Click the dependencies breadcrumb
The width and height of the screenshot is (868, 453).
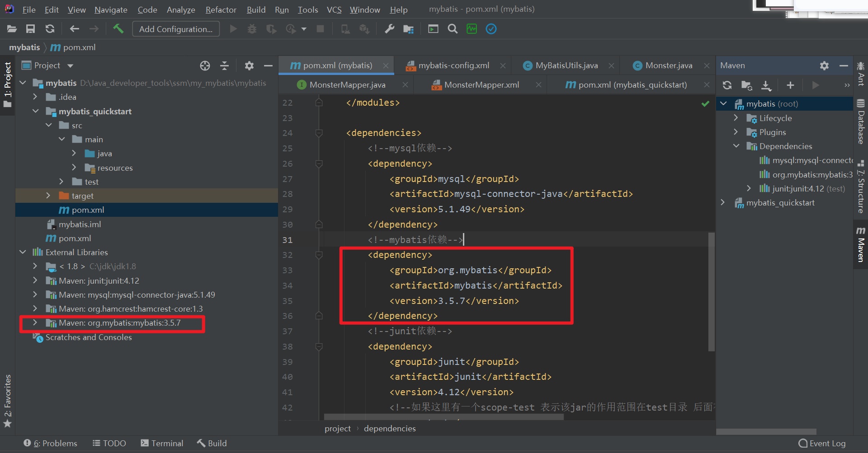(x=390, y=428)
